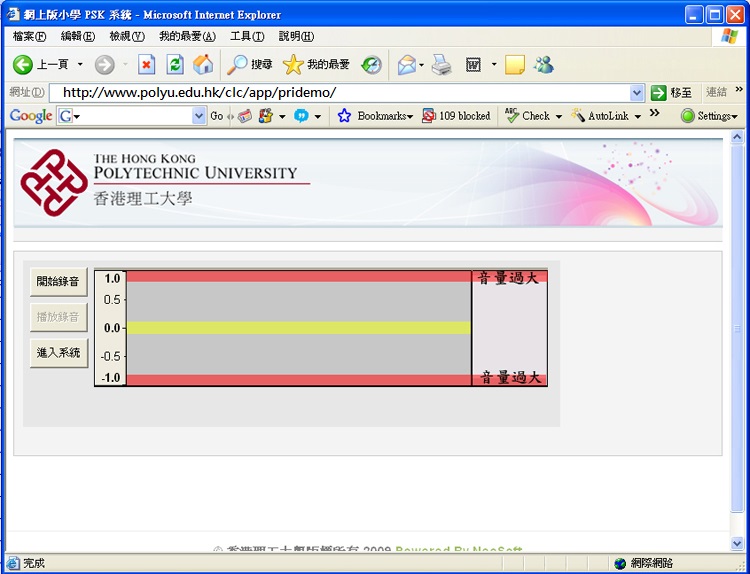
Task: Click the 進入系統 enter system button
Action: coord(59,353)
